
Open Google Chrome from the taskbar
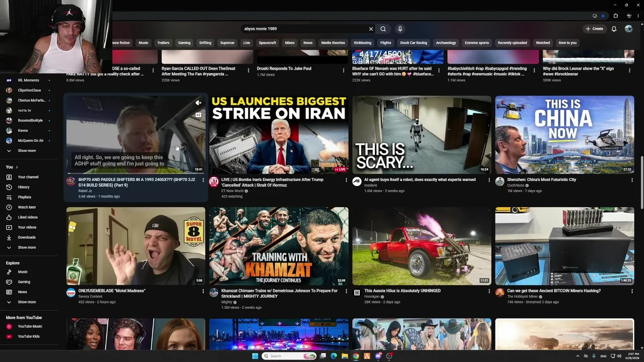tap(356, 356)
